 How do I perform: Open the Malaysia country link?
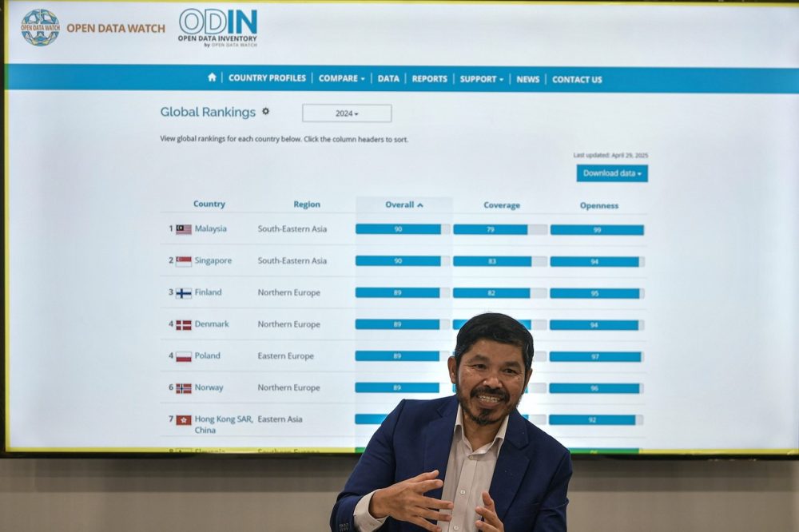tap(210, 228)
